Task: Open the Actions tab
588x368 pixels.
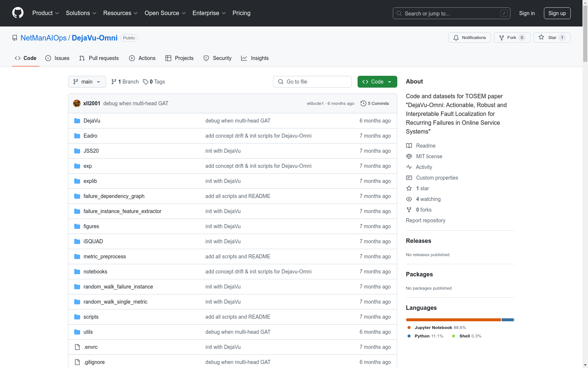Action: point(142,58)
